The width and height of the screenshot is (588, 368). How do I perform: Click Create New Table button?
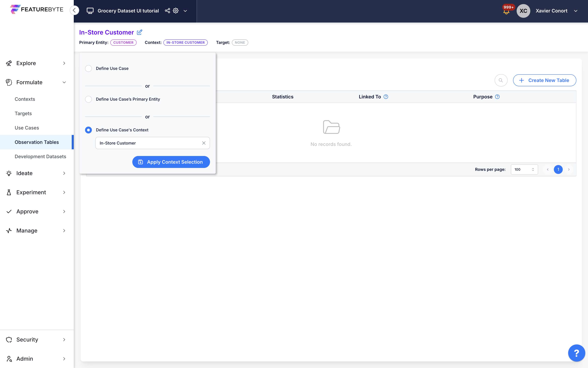(544, 80)
